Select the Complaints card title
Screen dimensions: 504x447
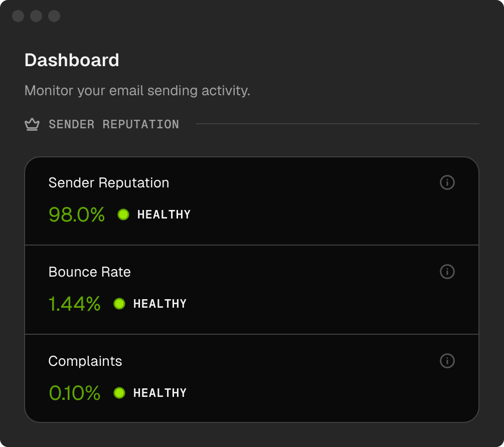pyautogui.click(x=85, y=361)
